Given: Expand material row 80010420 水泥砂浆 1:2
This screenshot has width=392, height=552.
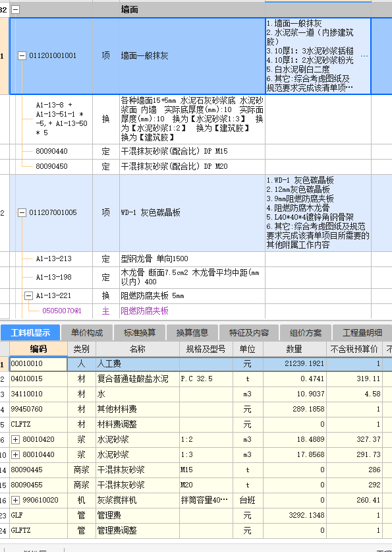Looking at the screenshot, I should pyautogui.click(x=15, y=439).
